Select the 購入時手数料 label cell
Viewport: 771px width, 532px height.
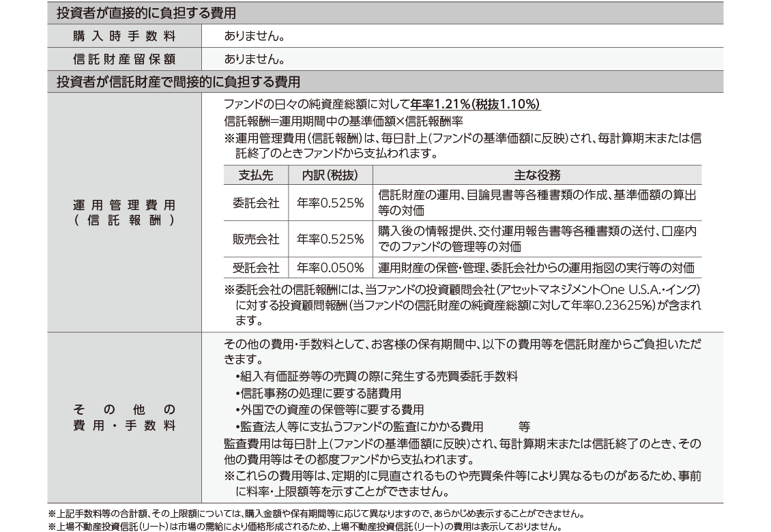point(124,35)
